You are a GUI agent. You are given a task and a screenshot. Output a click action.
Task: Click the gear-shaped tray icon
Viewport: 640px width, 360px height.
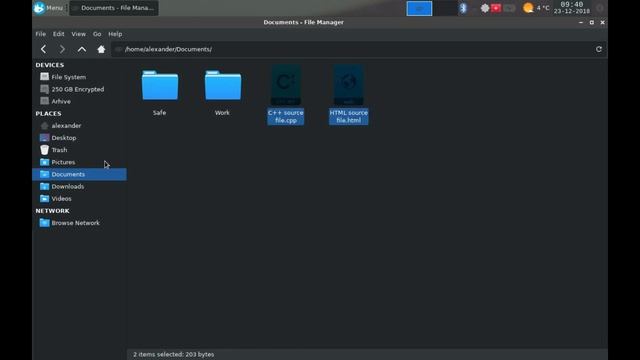[x=484, y=8]
